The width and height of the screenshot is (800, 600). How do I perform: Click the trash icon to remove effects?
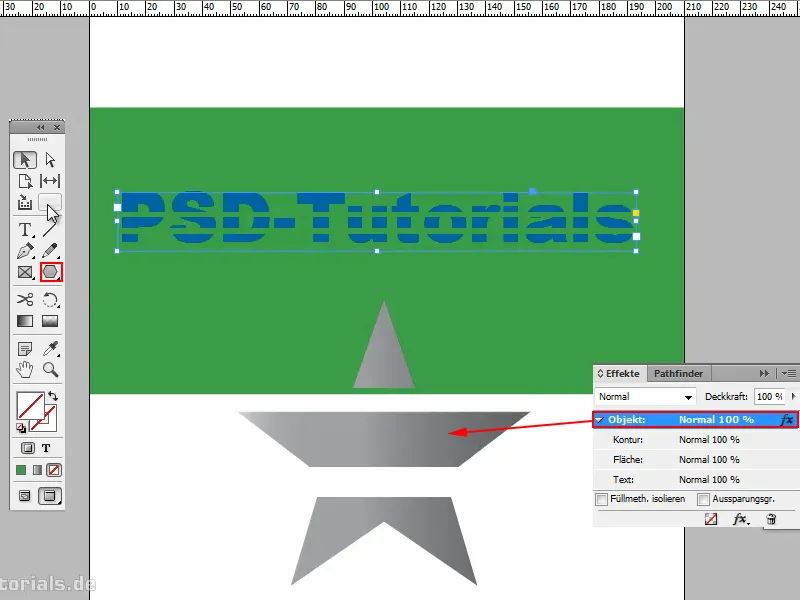pyautogui.click(x=771, y=519)
